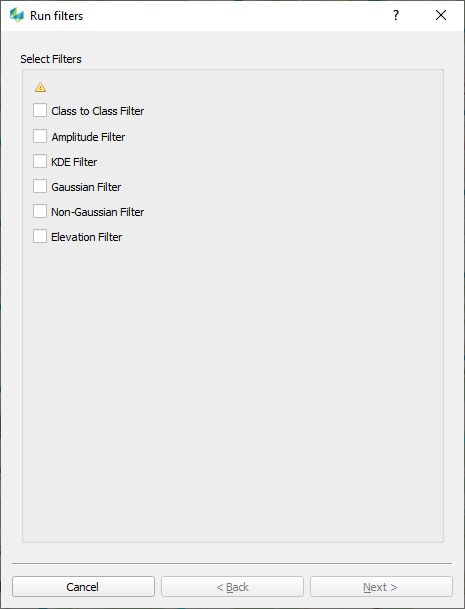Open help with the question mark button
465x609 pixels.
(x=396, y=15)
